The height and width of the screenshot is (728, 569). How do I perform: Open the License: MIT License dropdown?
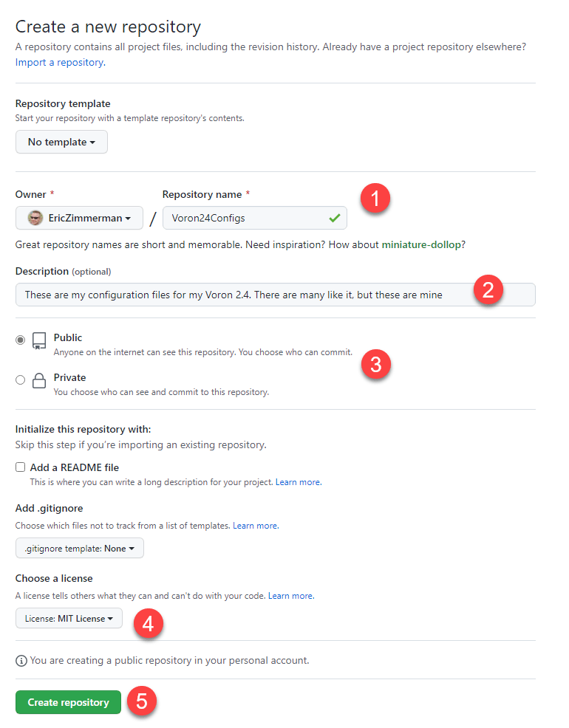click(x=69, y=618)
